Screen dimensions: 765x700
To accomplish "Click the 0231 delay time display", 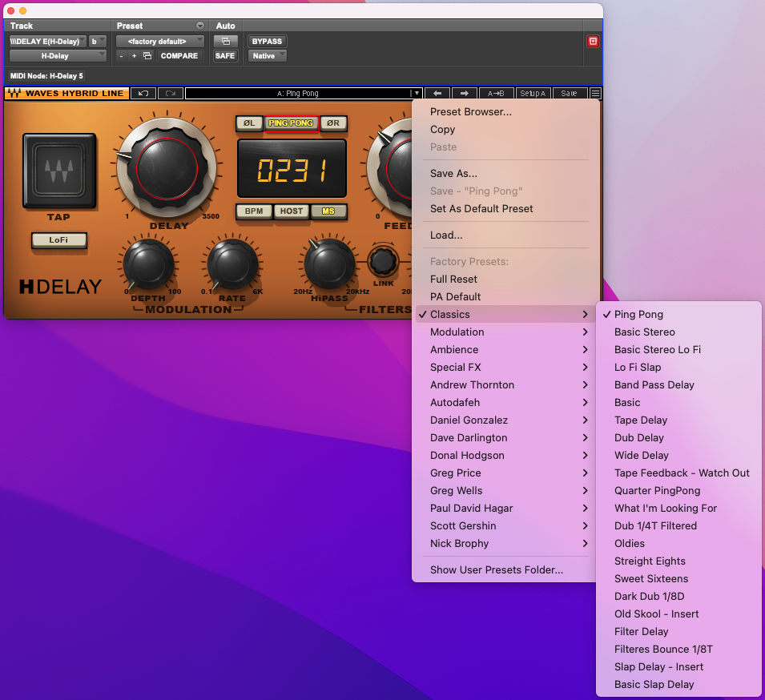I will coord(292,170).
